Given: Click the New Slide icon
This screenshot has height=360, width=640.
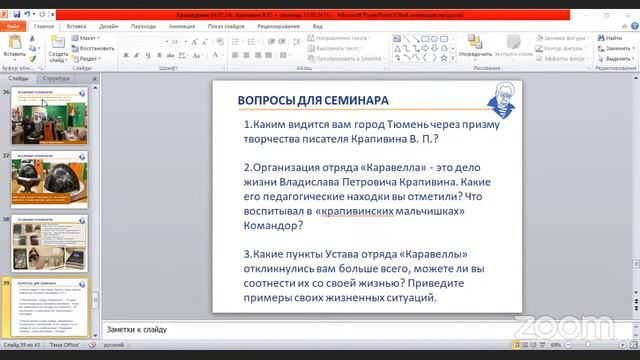Looking at the screenshot, I should click(x=58, y=42).
